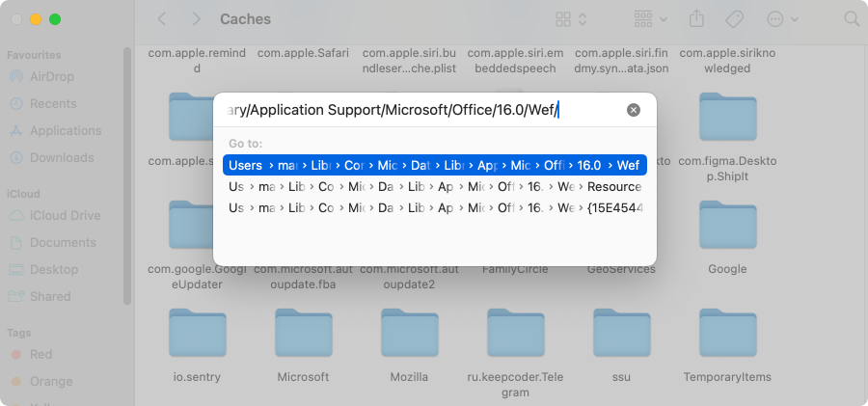Click the Desktop sidebar icon

click(16, 270)
